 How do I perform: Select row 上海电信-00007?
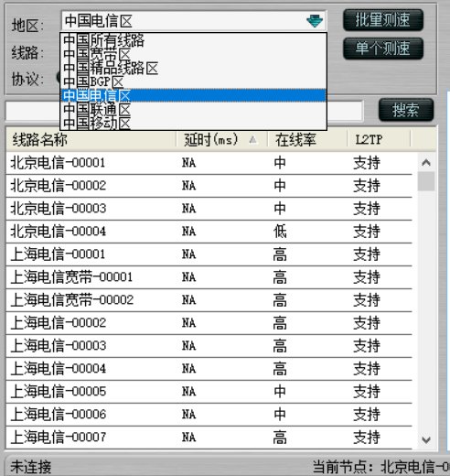(x=209, y=438)
